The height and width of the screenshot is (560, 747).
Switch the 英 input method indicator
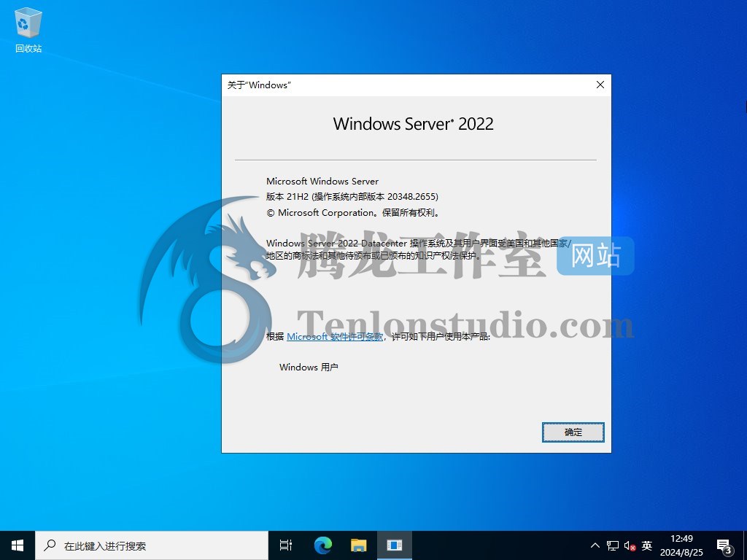pos(646,545)
